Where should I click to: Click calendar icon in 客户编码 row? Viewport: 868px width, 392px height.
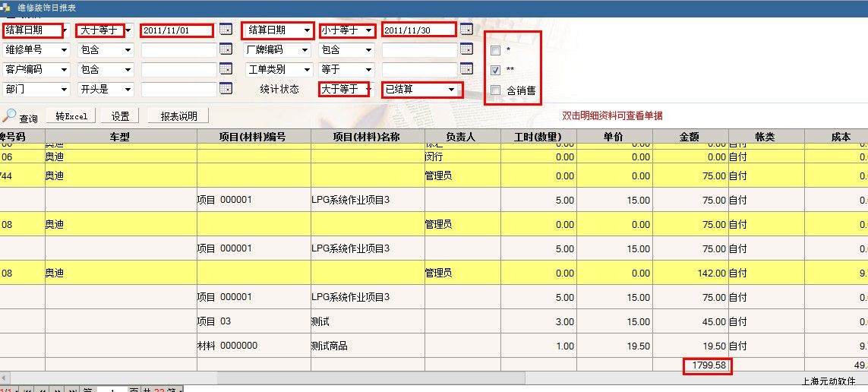[x=226, y=69]
